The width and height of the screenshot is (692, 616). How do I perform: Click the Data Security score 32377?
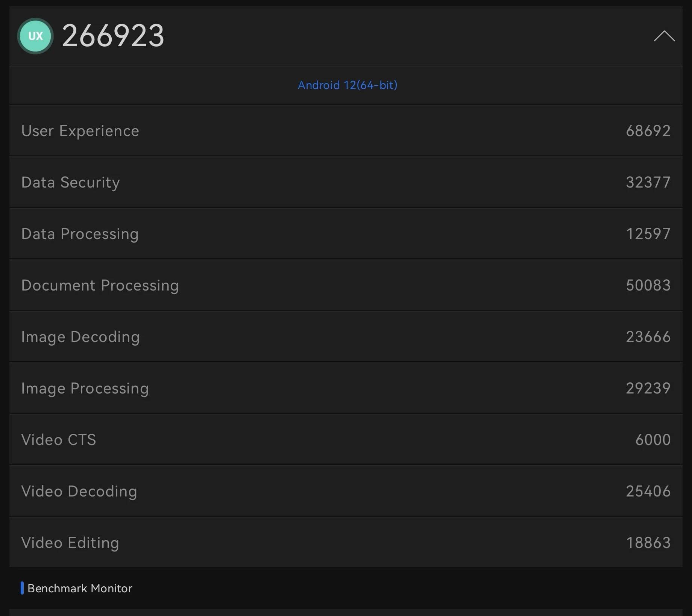coord(648,182)
